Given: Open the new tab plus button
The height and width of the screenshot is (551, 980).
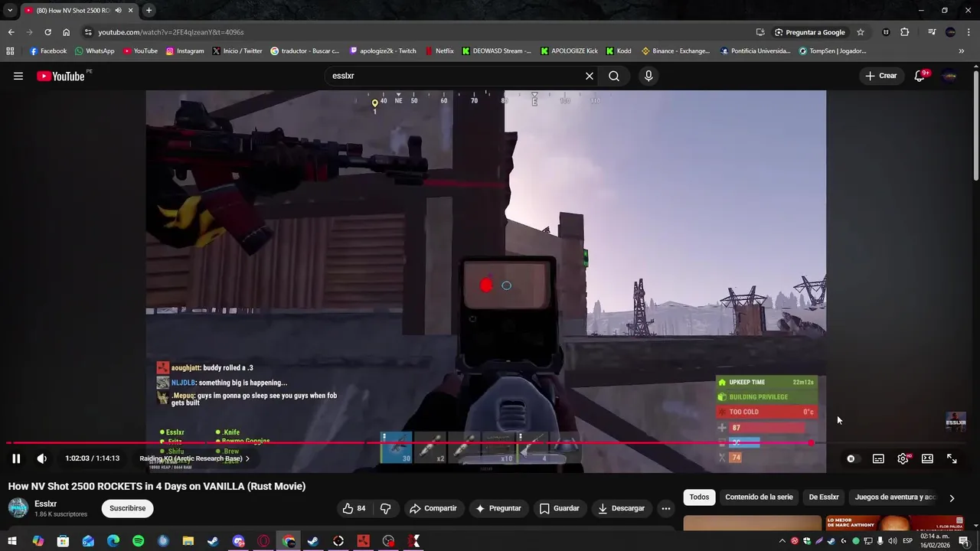Looking at the screenshot, I should (x=149, y=11).
